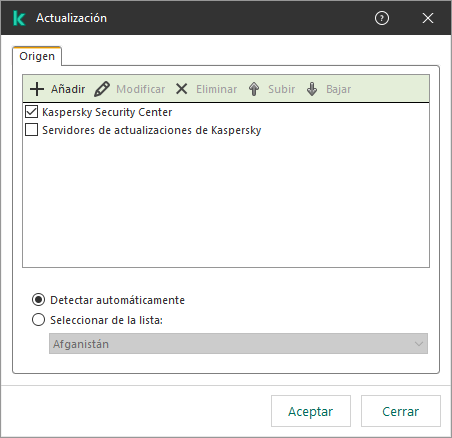Click the Modificar pencil icon
Screen dimensions: 452x438
click(x=102, y=89)
